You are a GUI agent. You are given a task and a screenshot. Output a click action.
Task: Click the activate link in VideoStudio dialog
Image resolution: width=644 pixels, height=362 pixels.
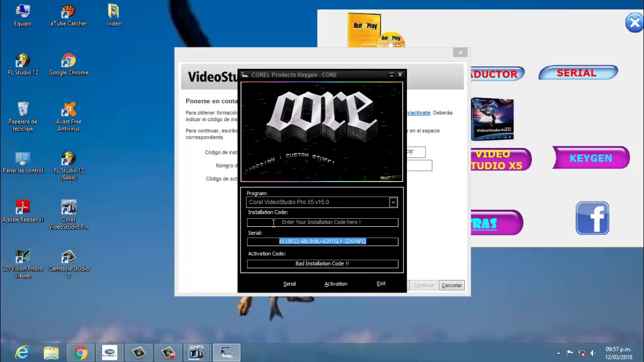[418, 113]
